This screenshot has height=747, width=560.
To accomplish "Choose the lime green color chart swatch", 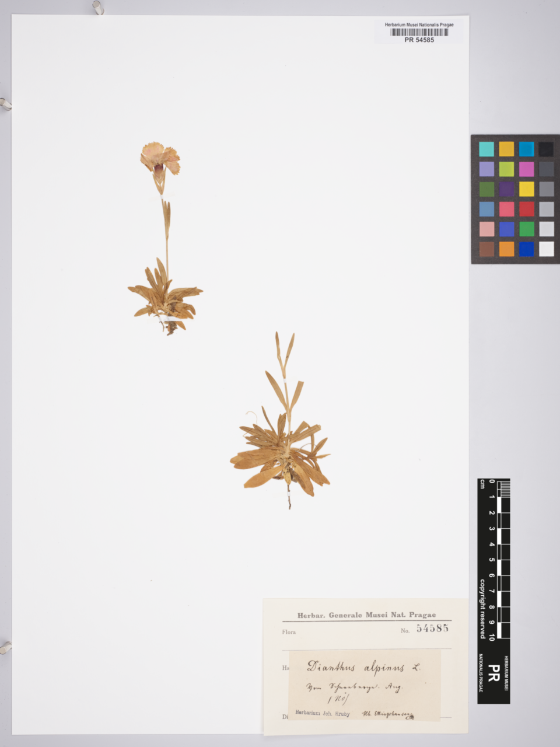I will click(506, 169).
